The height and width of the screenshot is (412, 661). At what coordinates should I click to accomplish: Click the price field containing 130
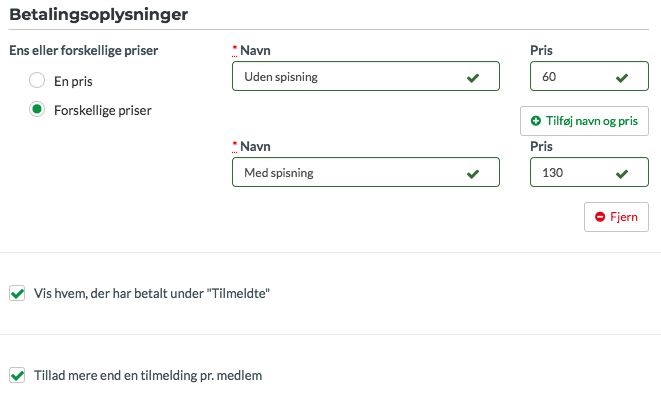(589, 172)
